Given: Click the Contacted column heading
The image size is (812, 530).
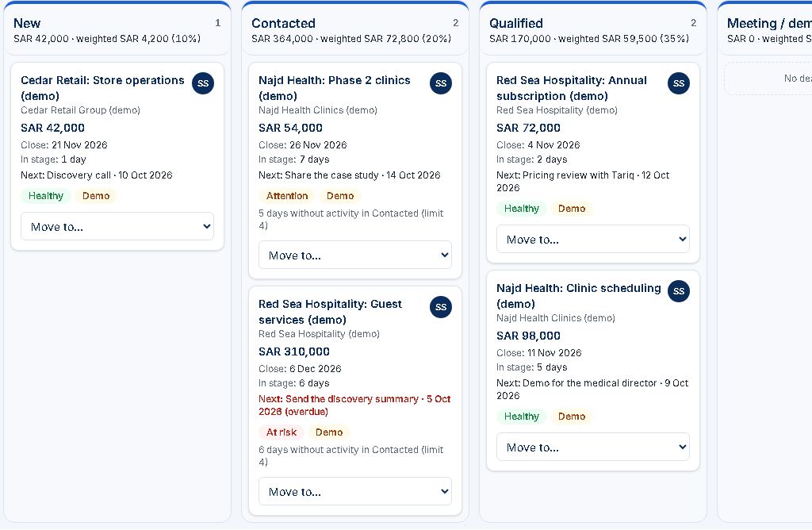Looking at the screenshot, I should click(x=283, y=23).
